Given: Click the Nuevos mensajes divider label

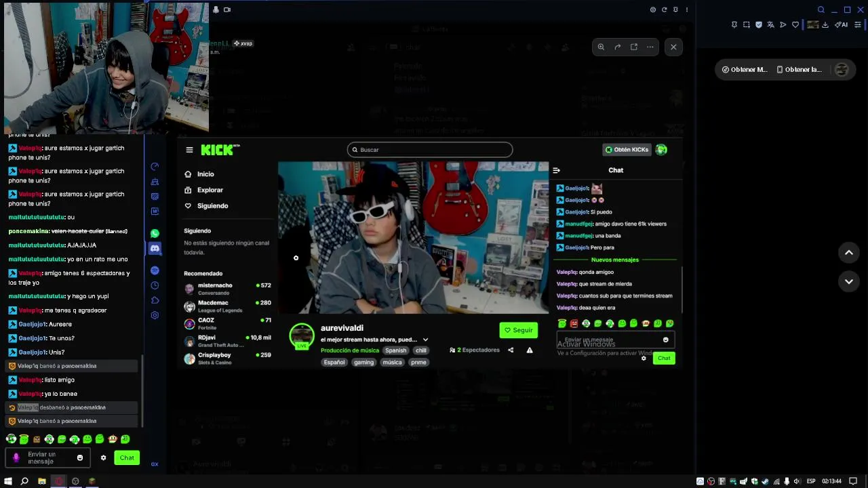Looking at the screenshot, I should click(615, 260).
